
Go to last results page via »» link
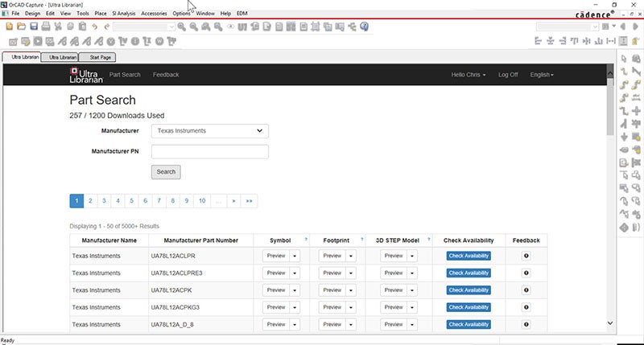pyautogui.click(x=249, y=201)
